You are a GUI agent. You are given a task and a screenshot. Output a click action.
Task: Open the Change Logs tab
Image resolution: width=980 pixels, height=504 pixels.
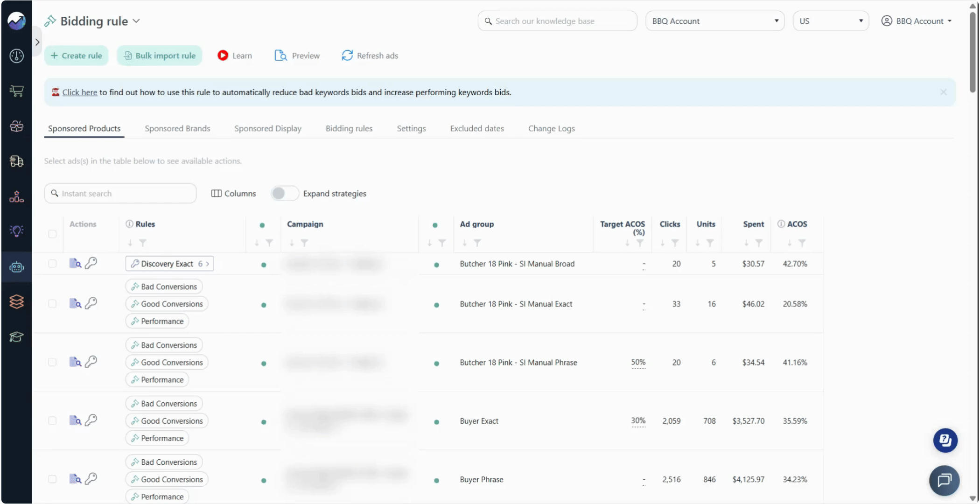552,128
